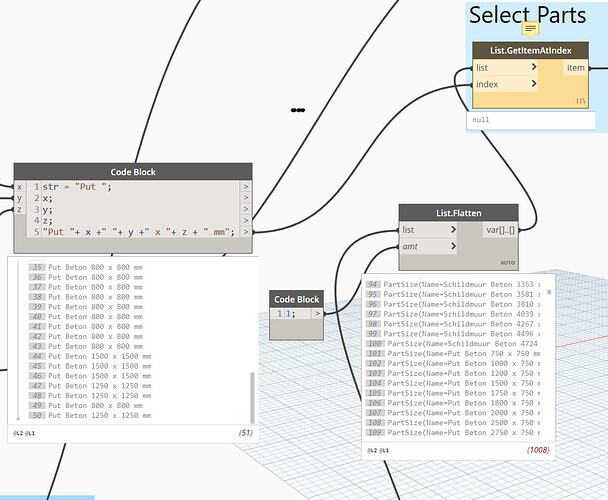Viewport: 608px width, 500px height.
Task: Click the var[]..[] output port of List.Flatten
Action: (500, 230)
